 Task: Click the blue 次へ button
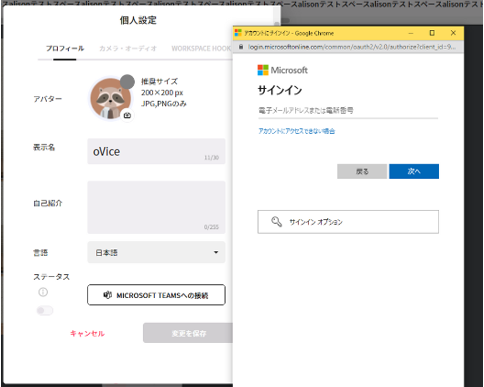coord(414,171)
